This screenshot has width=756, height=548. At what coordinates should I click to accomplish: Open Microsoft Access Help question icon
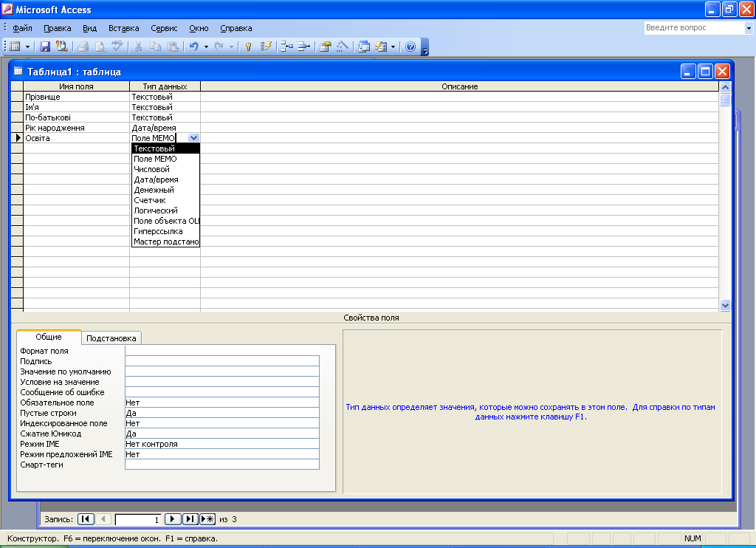(x=410, y=47)
